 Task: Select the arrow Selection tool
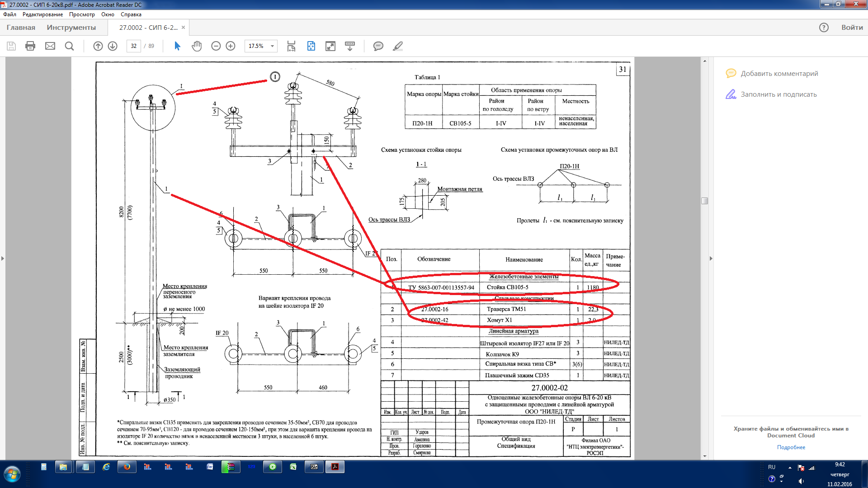coord(177,46)
